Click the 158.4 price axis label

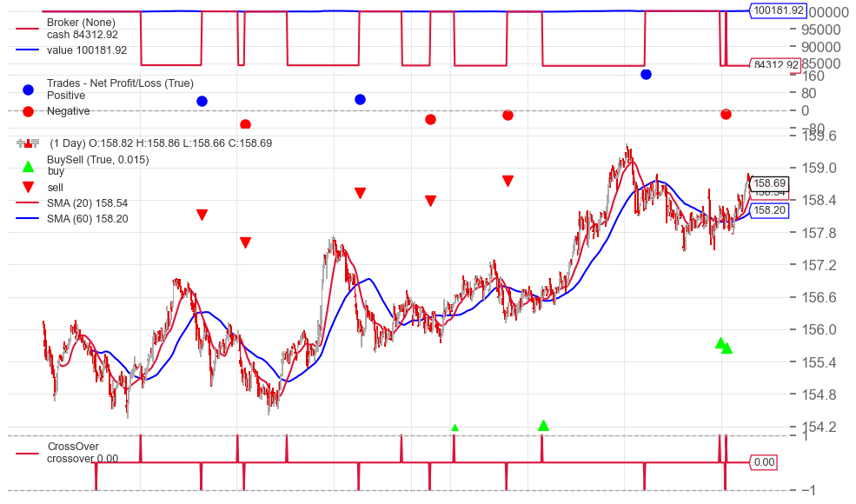tap(819, 201)
